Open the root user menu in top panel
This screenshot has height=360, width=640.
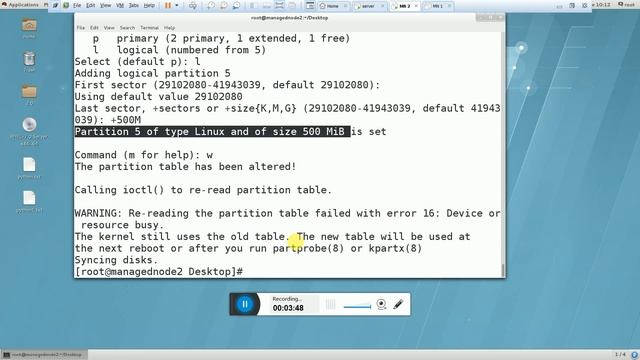627,4
